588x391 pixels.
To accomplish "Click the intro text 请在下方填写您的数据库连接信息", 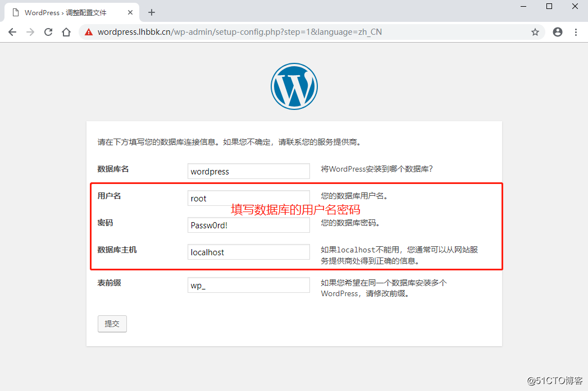I will [x=157, y=142].
